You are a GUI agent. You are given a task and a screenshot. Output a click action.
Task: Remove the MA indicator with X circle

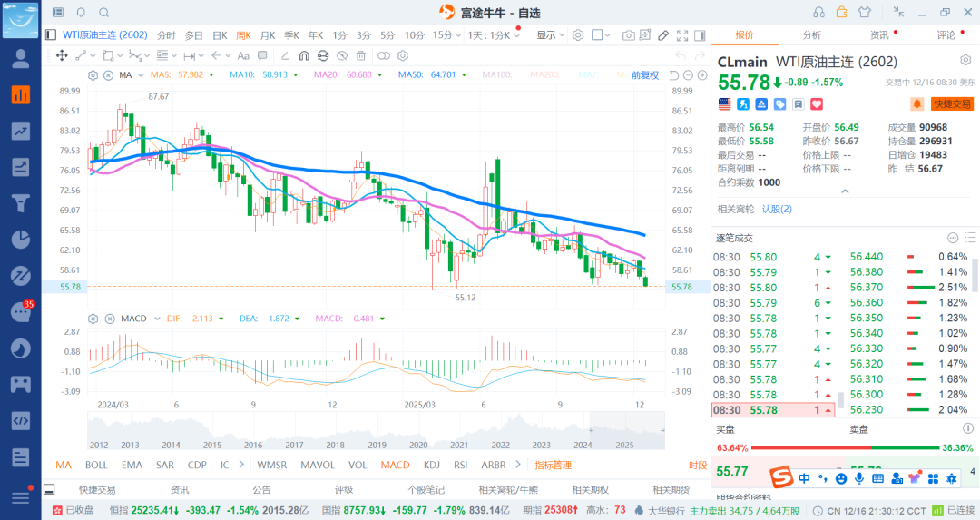click(x=108, y=75)
